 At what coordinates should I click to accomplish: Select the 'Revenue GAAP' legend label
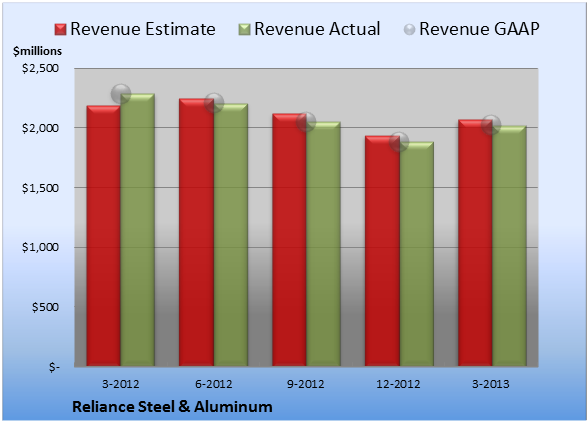click(x=479, y=29)
